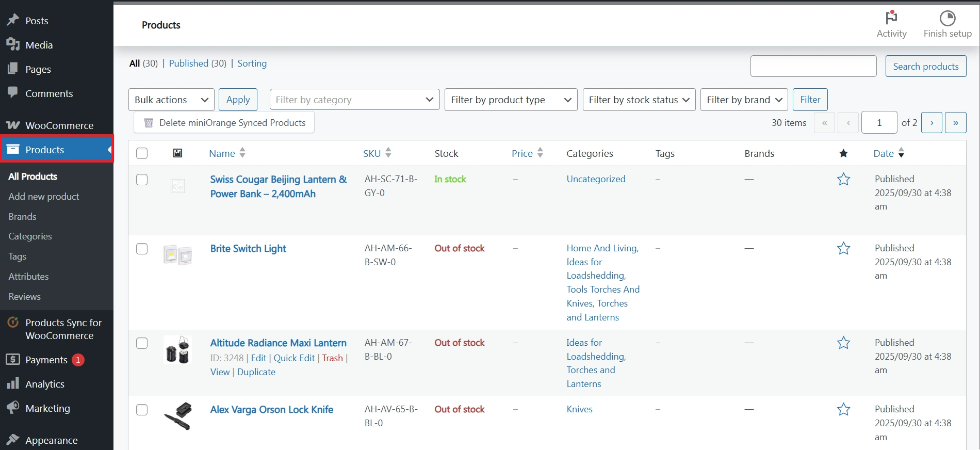The height and width of the screenshot is (450, 980).
Task: Click the Name column sort arrows
Action: (x=242, y=153)
